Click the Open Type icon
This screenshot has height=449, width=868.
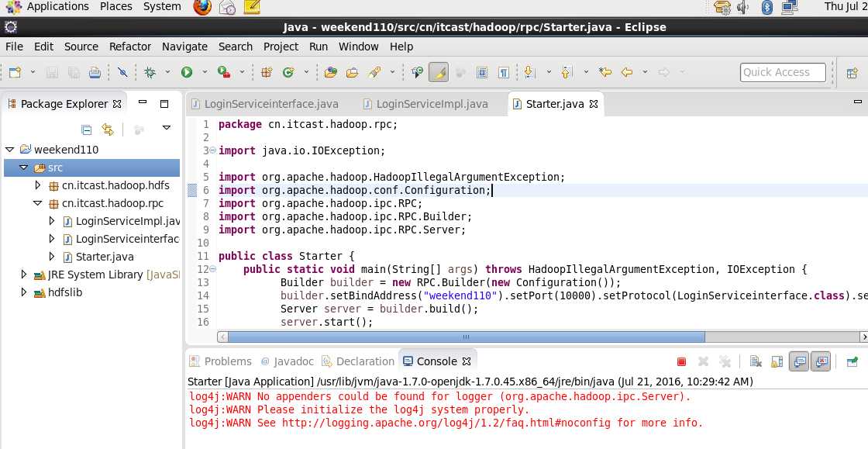point(331,72)
